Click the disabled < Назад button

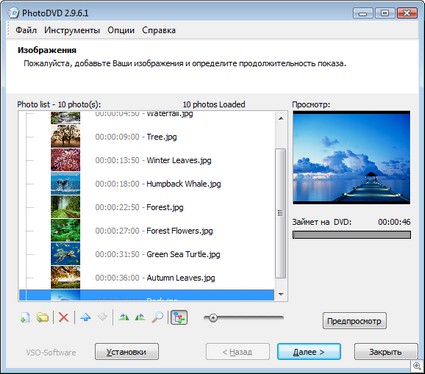(x=238, y=352)
